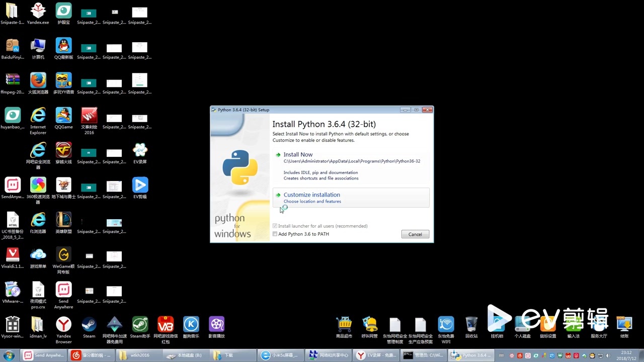
Task: Launch Internet Explorer desktop icon
Action: tap(38, 121)
